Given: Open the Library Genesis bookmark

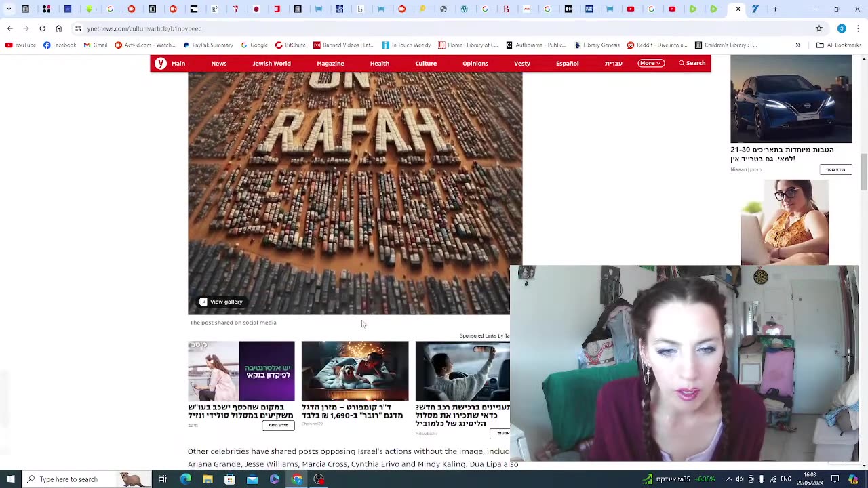Looking at the screenshot, I should 597,45.
